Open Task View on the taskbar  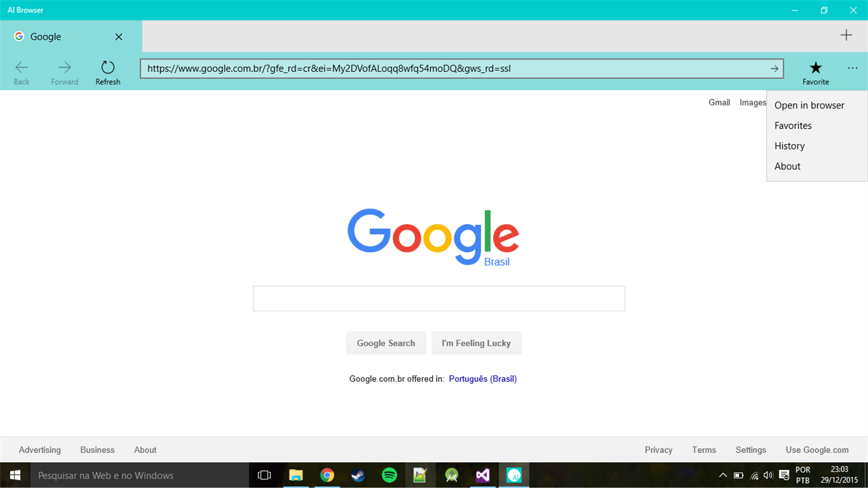[x=264, y=475]
